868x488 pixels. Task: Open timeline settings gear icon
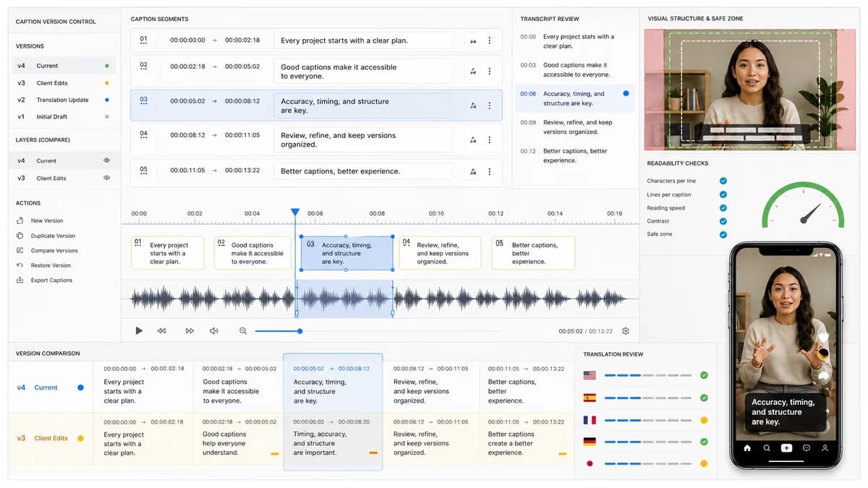click(x=626, y=331)
